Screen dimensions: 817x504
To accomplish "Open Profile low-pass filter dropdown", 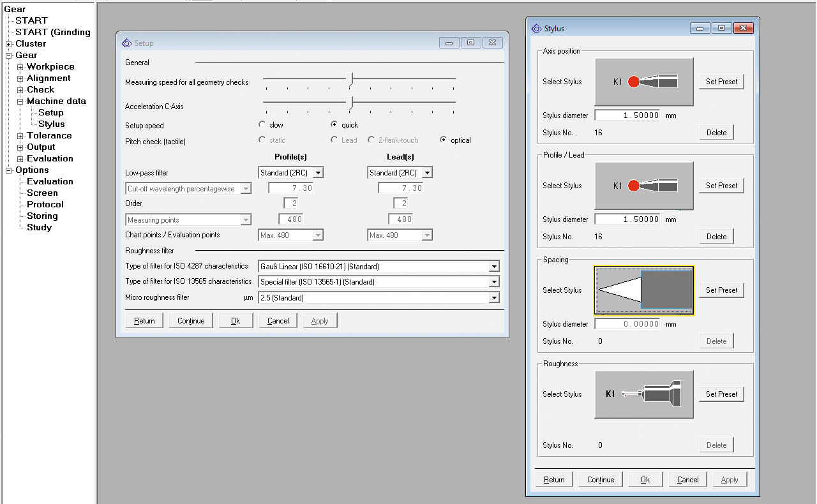I will 318,173.
